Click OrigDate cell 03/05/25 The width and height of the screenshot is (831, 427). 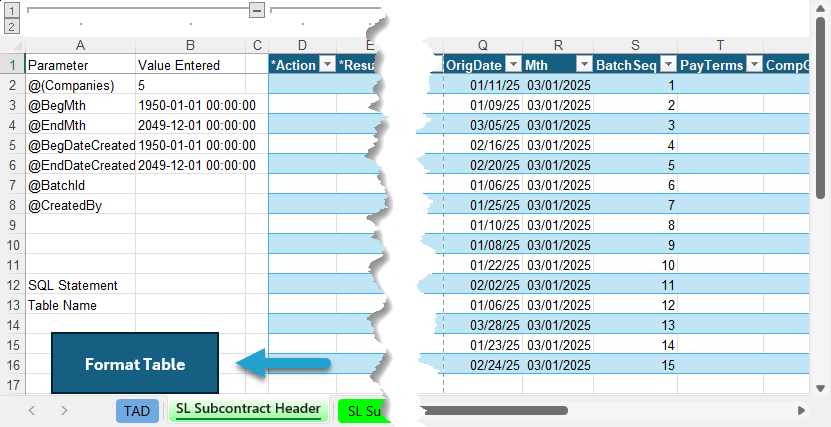483,125
